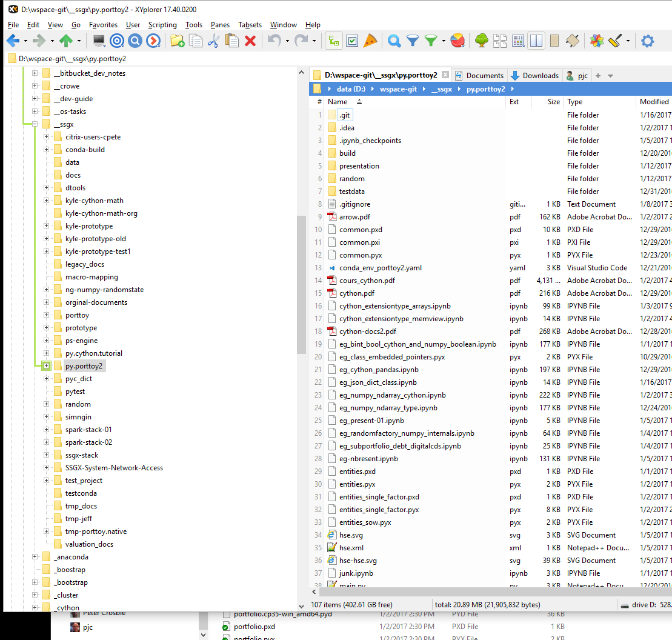Open Configuration via the gear icon
Screen dimensions: 672x640
click(646, 41)
